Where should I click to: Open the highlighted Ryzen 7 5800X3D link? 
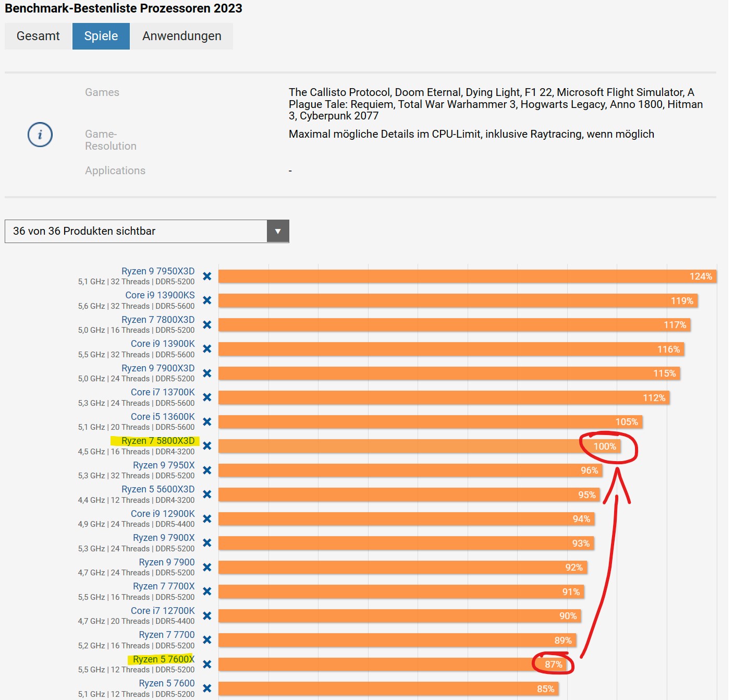158,441
